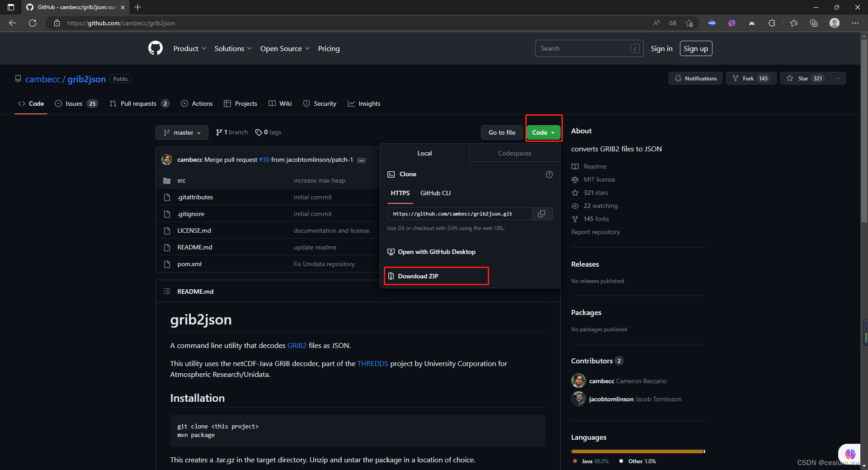Open browser settings ellipsis menu
This screenshot has height=470, width=868.
click(x=855, y=23)
